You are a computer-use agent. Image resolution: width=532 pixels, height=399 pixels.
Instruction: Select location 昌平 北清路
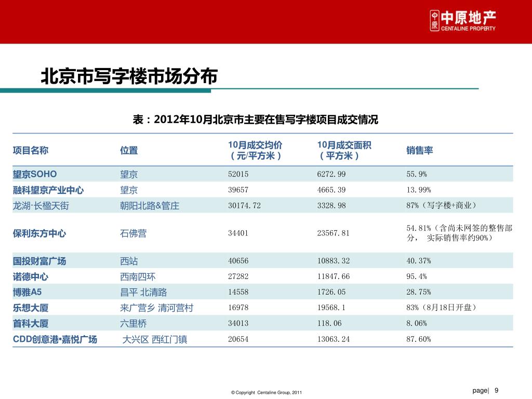coord(143,292)
